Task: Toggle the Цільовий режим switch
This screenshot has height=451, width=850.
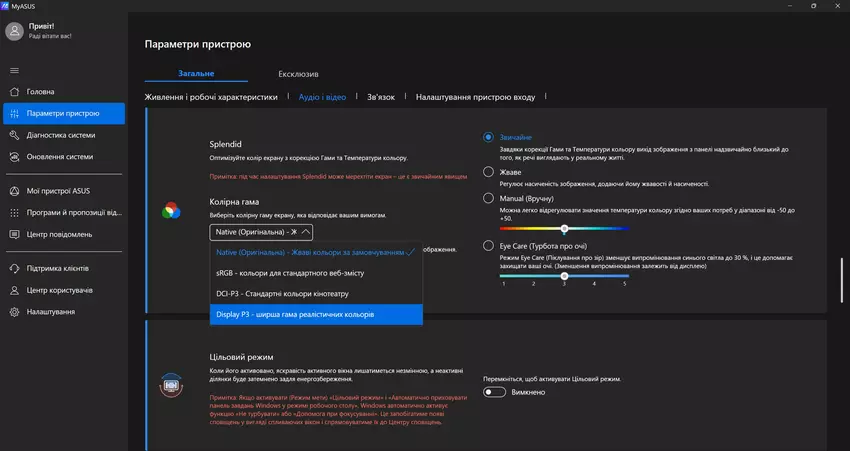Action: 493,392
